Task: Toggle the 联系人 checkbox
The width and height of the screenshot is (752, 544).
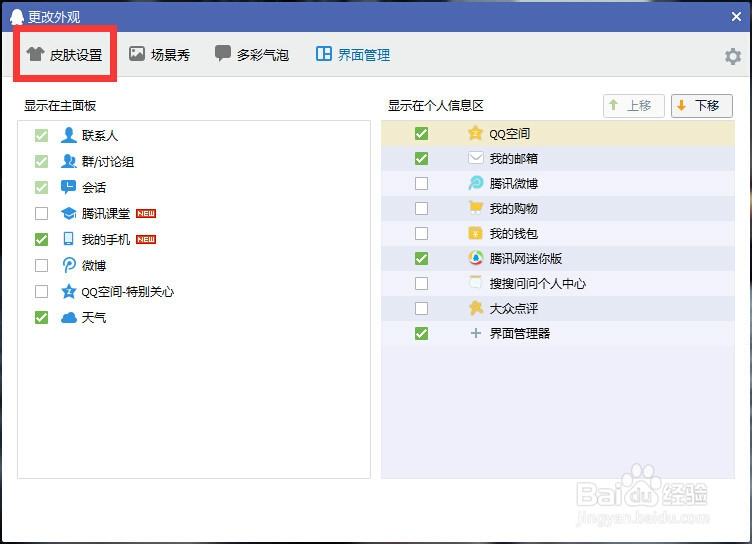Action: pyautogui.click(x=42, y=136)
